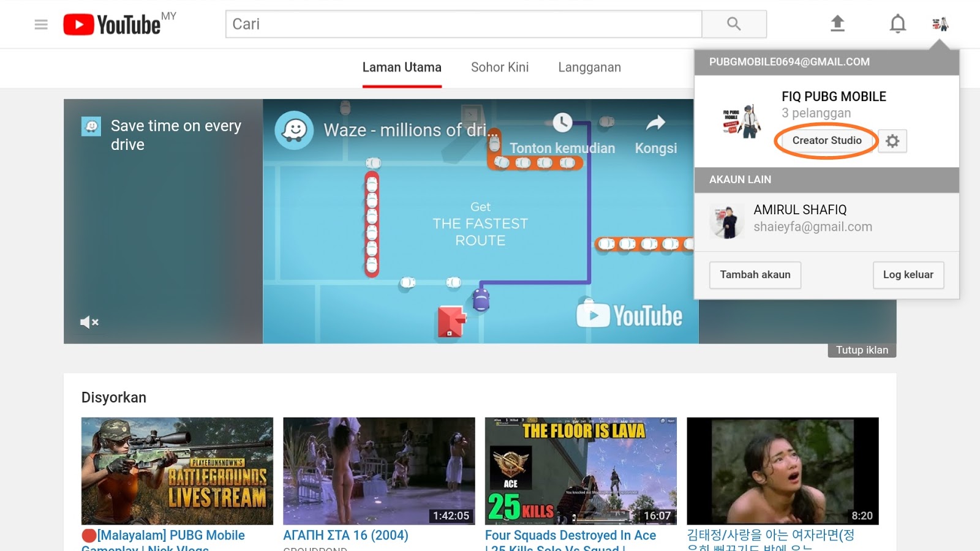Switch to the Sohor Kini tab
The width and height of the screenshot is (980, 551).
[500, 67]
